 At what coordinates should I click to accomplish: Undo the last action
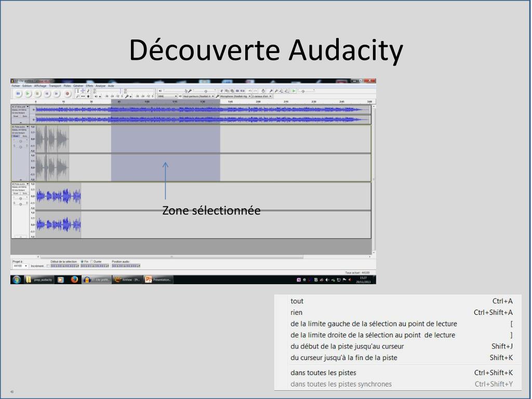(250, 91)
